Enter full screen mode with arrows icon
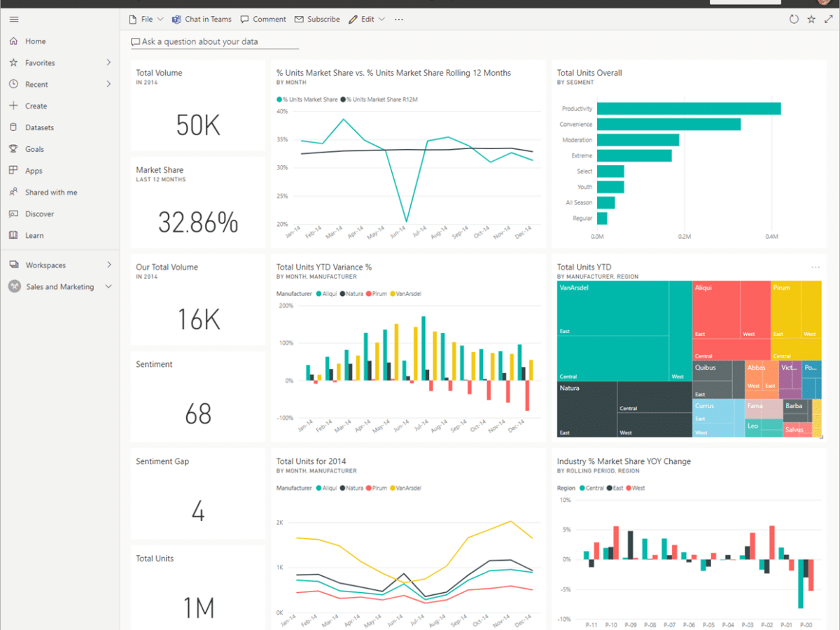 tap(829, 20)
